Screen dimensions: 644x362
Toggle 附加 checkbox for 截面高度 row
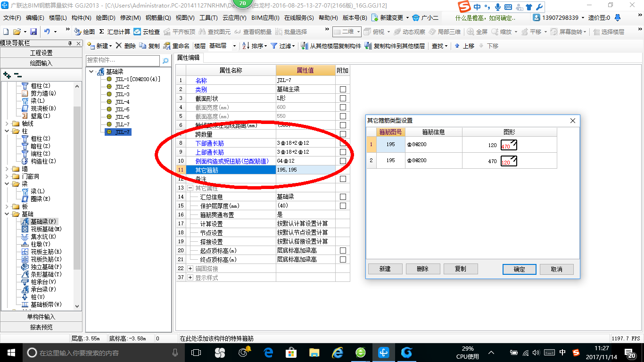343,116
